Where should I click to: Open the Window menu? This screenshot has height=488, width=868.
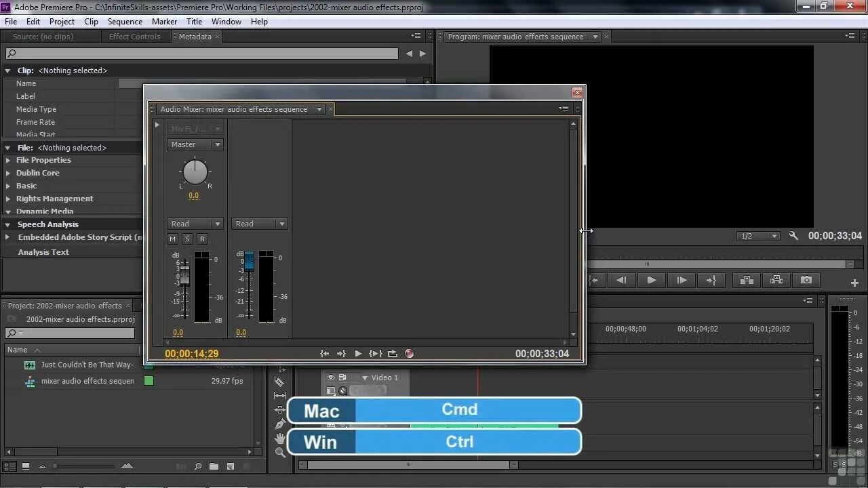click(x=226, y=21)
